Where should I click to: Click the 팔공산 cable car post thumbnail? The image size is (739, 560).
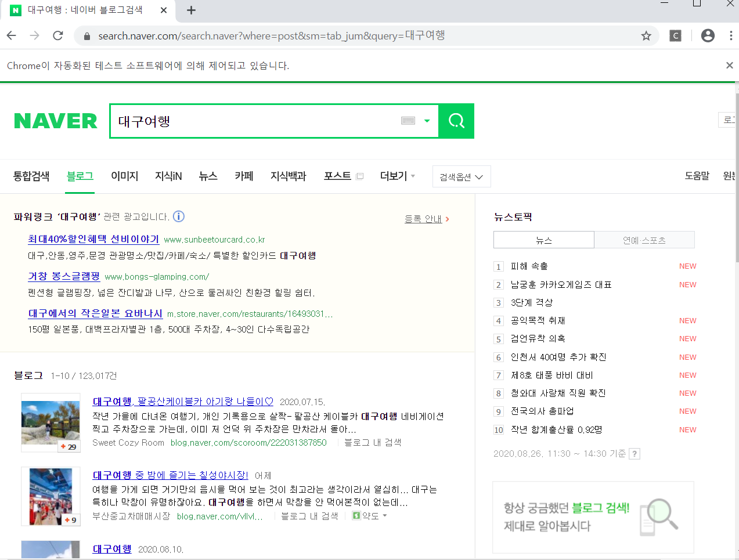click(51, 422)
